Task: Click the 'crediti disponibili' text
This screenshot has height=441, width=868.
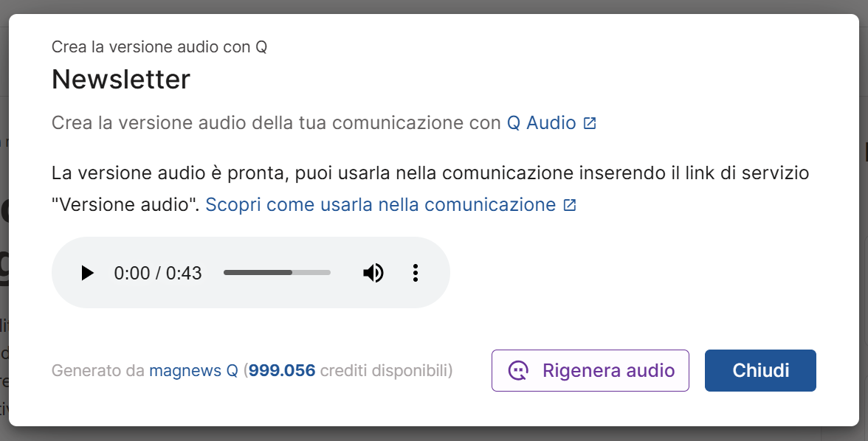Action: pos(385,370)
